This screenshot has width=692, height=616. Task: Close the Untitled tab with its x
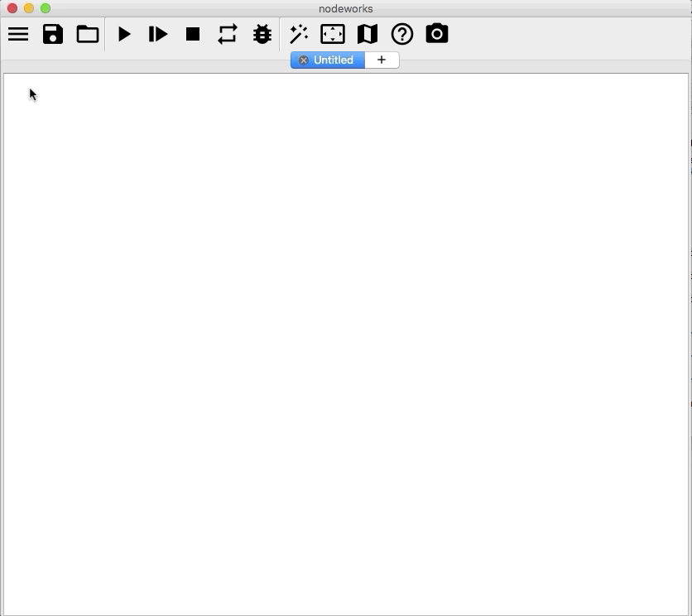point(304,60)
